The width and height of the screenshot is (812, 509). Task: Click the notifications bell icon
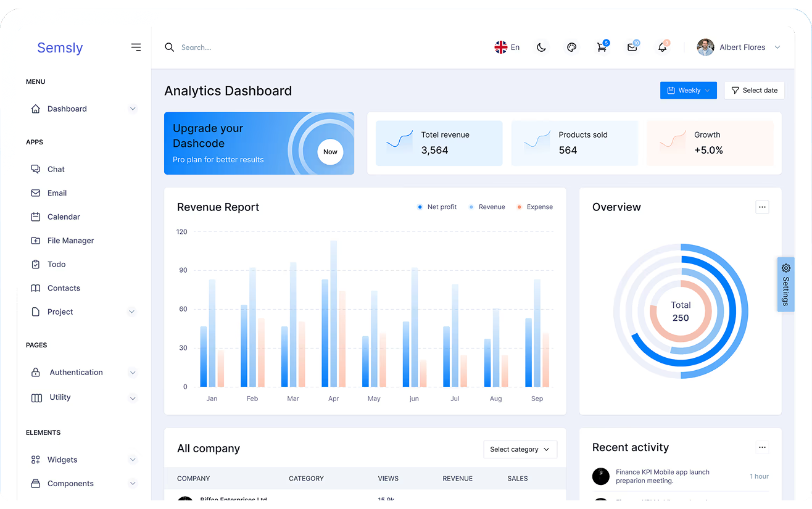(x=662, y=47)
